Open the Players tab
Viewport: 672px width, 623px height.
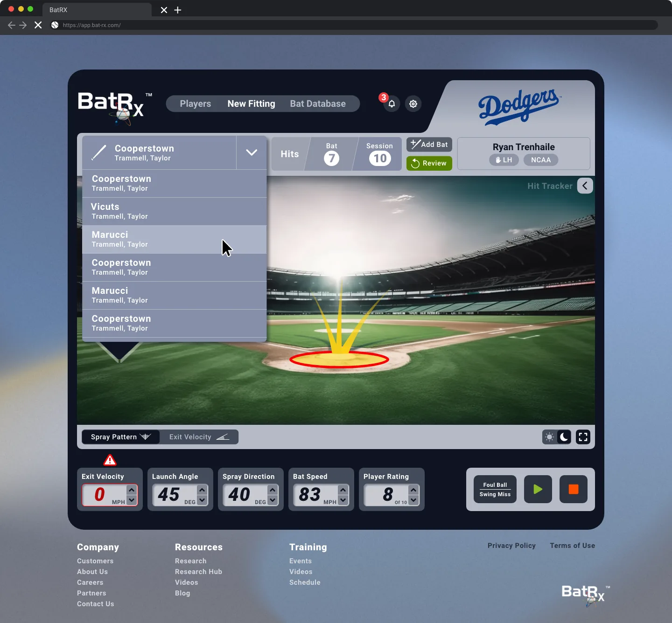(196, 104)
